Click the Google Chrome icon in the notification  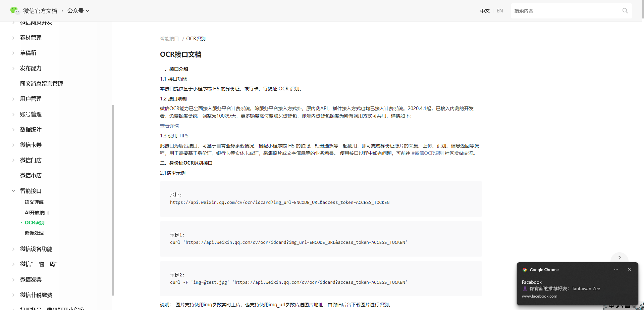[x=525, y=269]
